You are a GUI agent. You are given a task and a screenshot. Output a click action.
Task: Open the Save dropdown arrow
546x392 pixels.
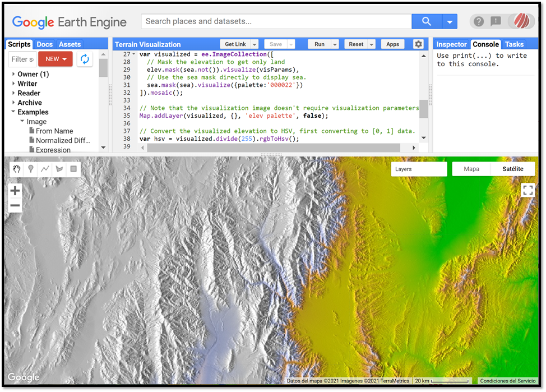coord(291,44)
